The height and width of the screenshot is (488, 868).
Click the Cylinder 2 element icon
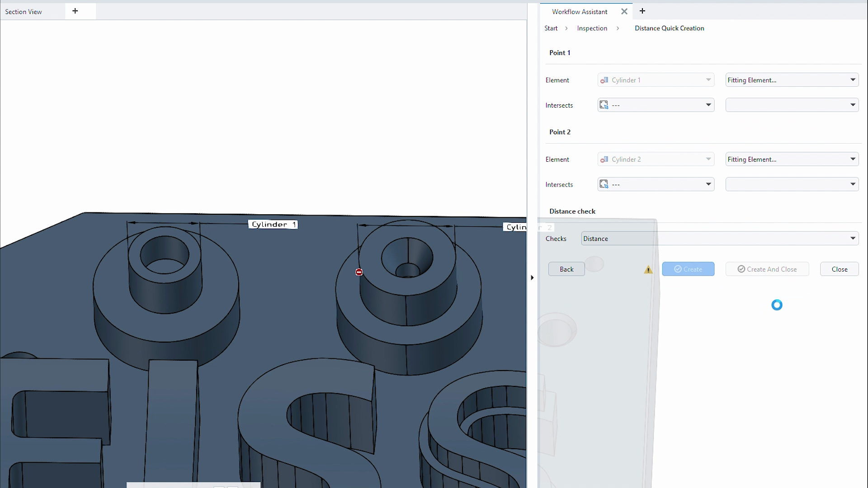point(604,159)
